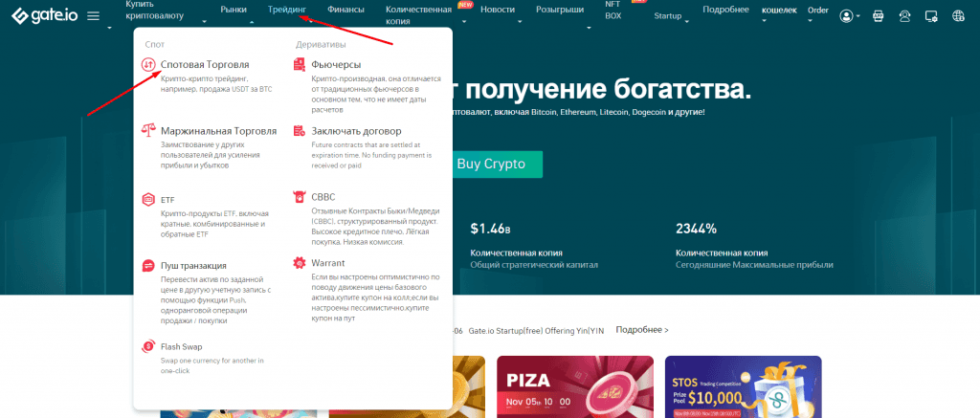Open the Трейдинг menu
The width and height of the screenshot is (980, 418).
[287, 10]
